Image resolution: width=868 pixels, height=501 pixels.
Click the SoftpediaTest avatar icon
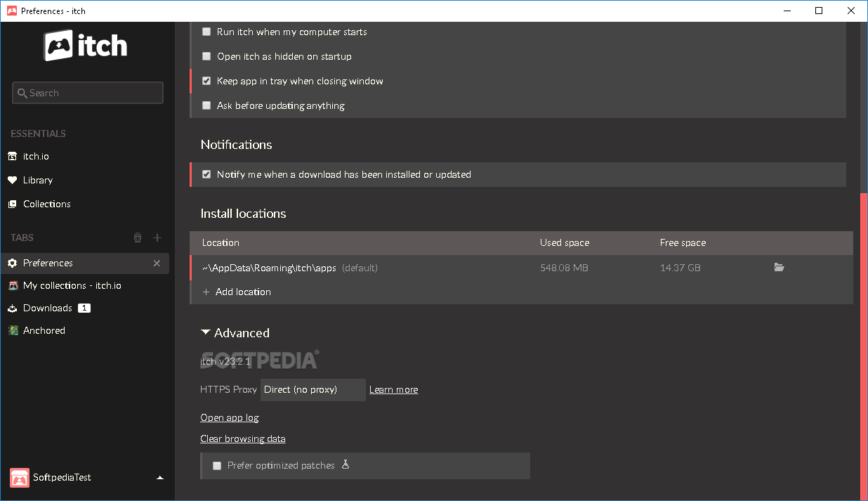point(20,478)
